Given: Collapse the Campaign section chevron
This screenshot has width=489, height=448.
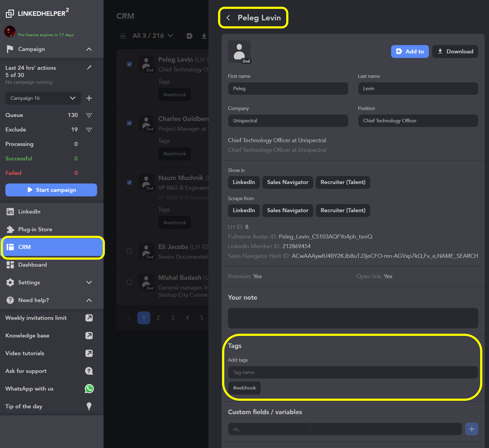Looking at the screenshot, I should click(x=89, y=49).
